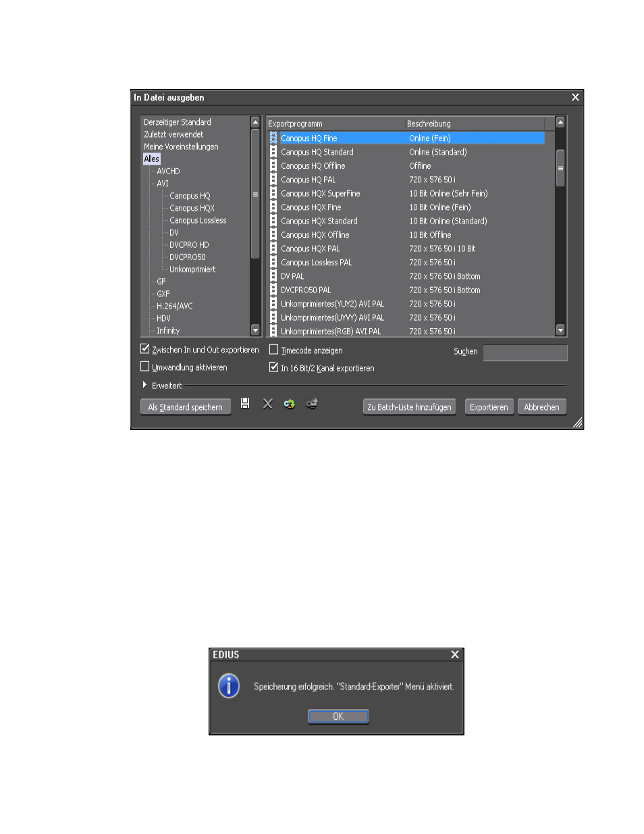Image resolution: width=644 pixels, height=834 pixels.
Task: Select HDV in the category tree
Action: coord(163,318)
